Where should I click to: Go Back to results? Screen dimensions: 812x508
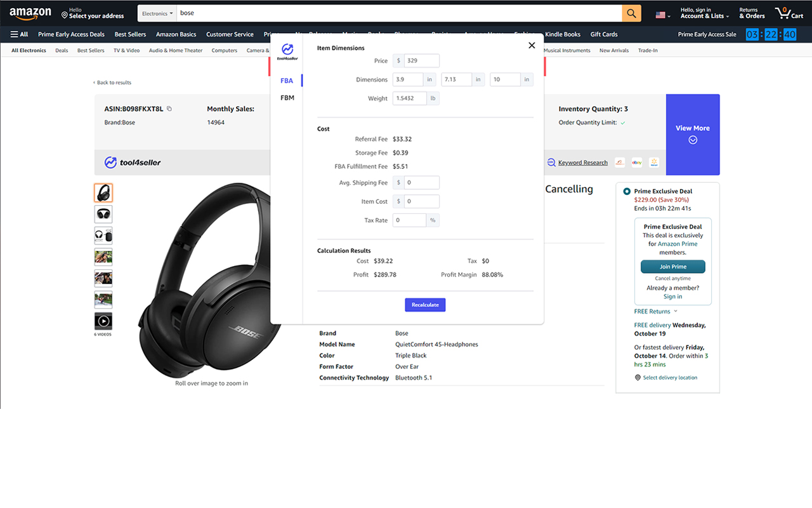(x=112, y=83)
